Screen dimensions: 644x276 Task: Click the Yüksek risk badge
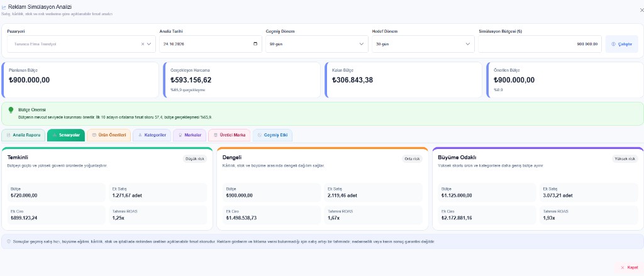click(x=625, y=159)
